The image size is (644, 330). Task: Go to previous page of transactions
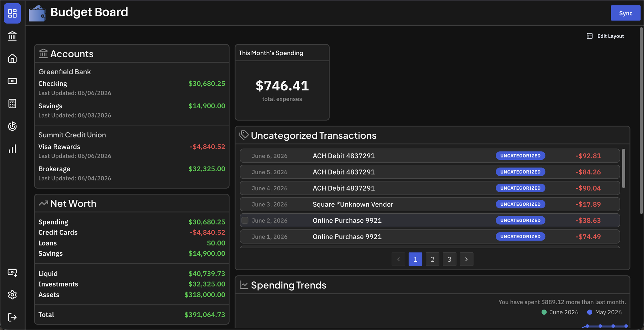coord(398,259)
